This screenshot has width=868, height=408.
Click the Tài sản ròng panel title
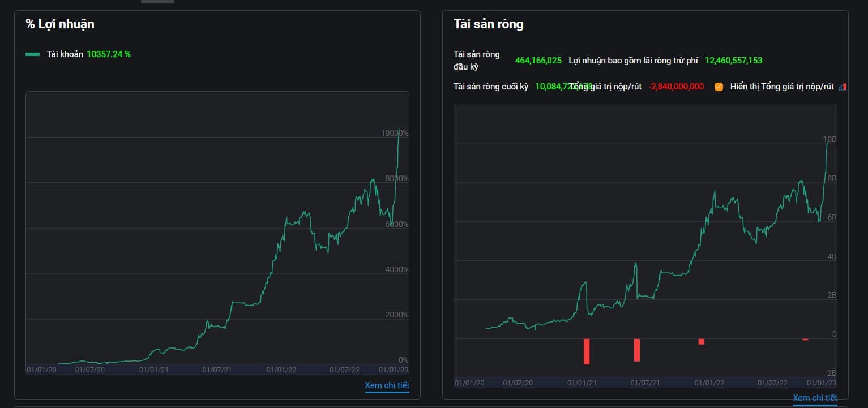pos(488,24)
